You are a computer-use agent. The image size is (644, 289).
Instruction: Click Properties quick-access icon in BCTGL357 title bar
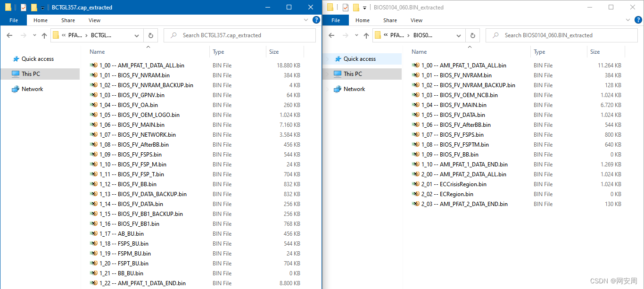[x=24, y=8]
